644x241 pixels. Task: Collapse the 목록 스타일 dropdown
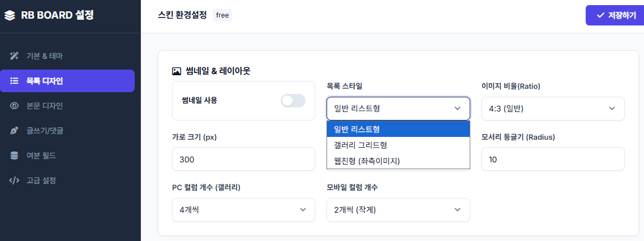pos(398,109)
